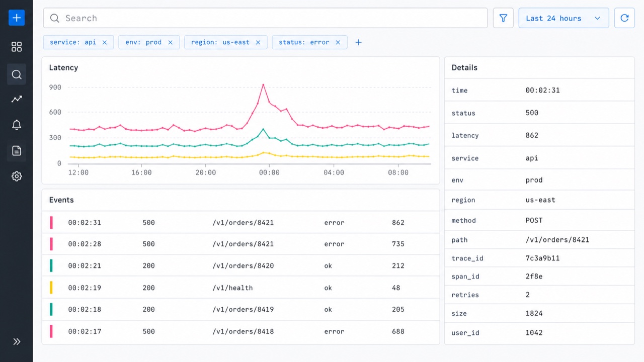644x362 pixels.
Task: Select the search icon in sidebar
Action: click(x=17, y=74)
